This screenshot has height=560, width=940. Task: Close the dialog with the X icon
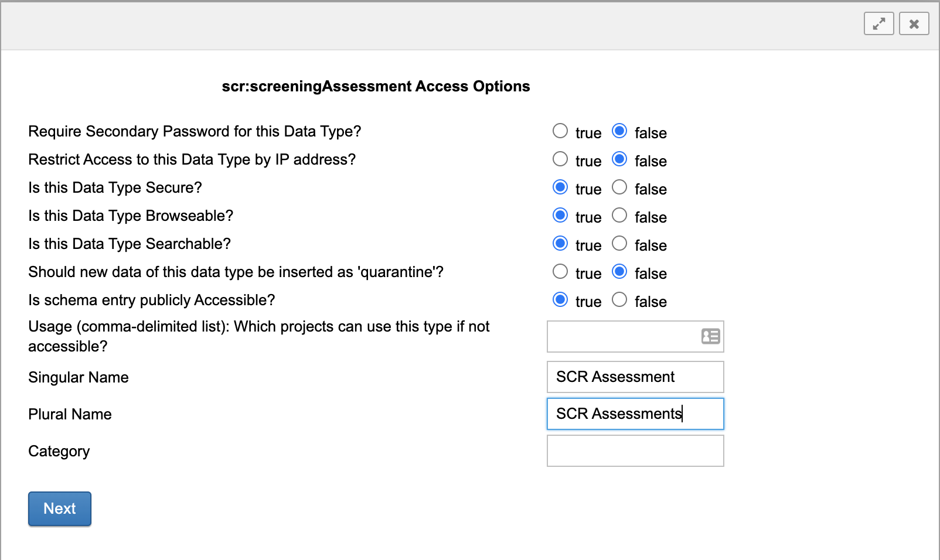click(914, 24)
